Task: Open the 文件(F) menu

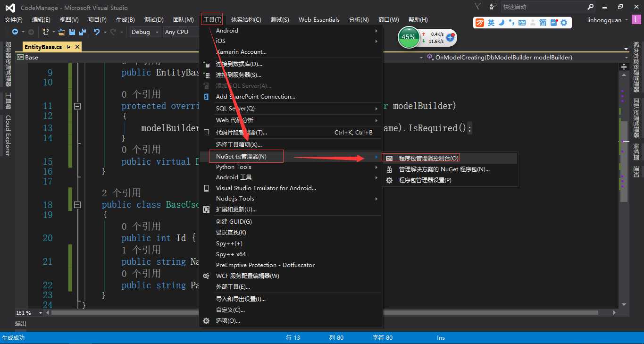Action: click(x=14, y=19)
